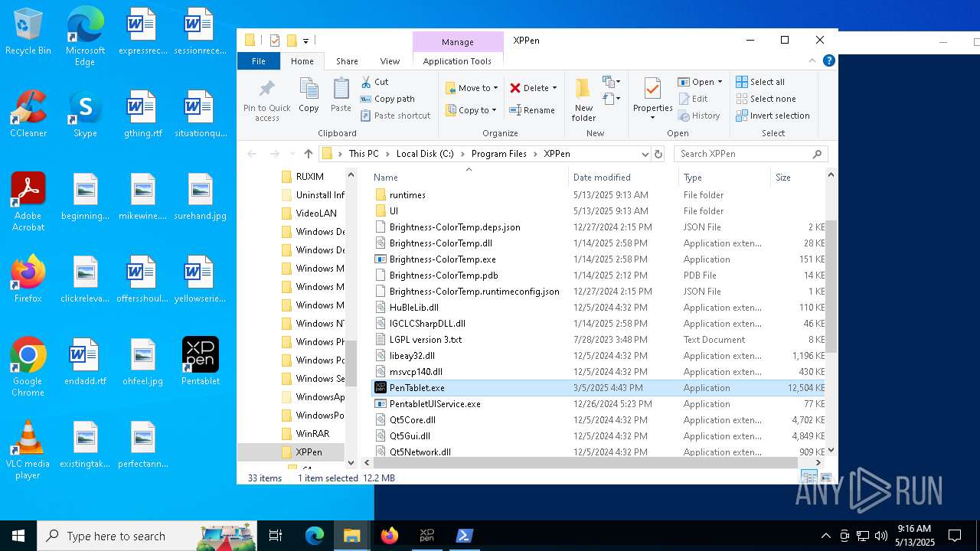Open Microsoft Edge from the taskbar
This screenshot has height=551, width=980.
pos(315,536)
